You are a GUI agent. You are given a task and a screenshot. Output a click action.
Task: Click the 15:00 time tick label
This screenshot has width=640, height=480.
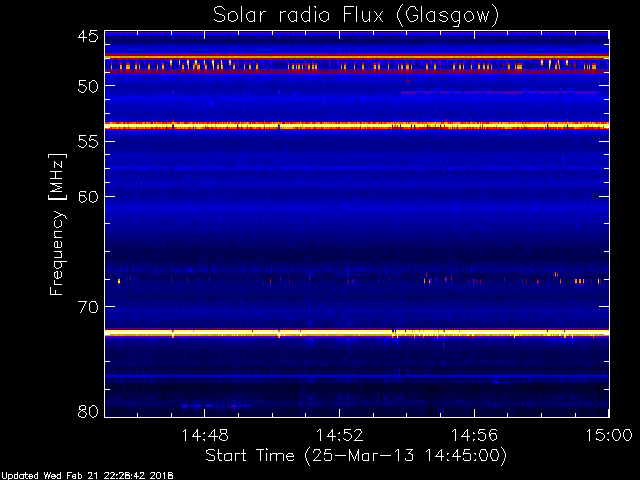[609, 435]
